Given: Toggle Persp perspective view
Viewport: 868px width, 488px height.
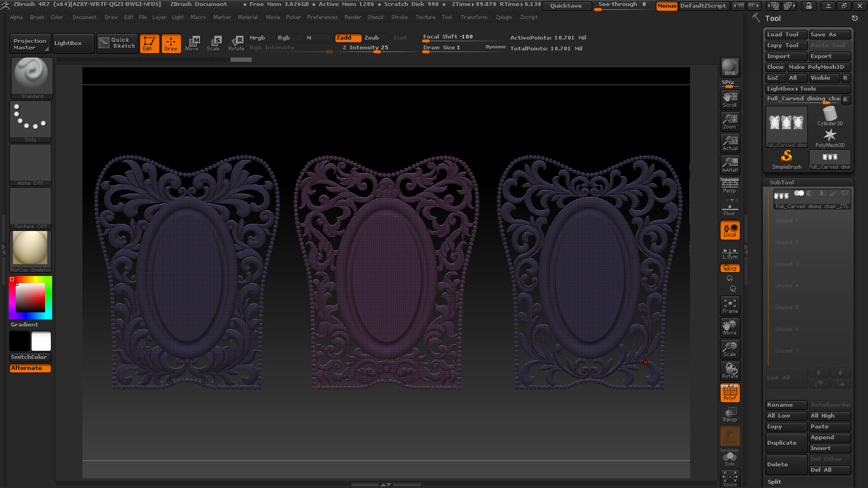Looking at the screenshot, I should 730,187.
